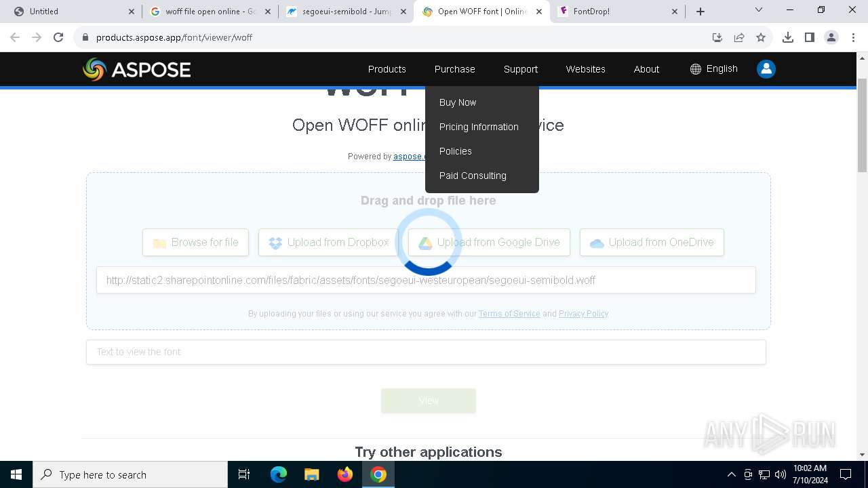Click the share page icon

tap(739, 37)
